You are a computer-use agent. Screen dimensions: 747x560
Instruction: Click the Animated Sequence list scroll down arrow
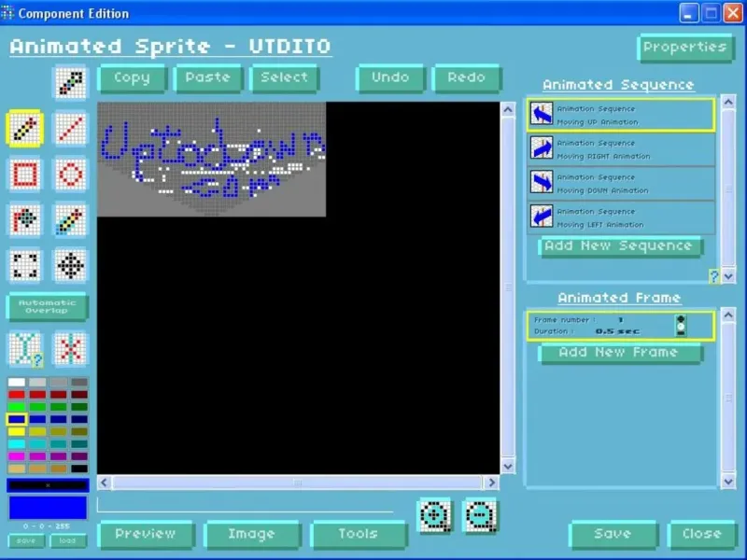coord(728,275)
